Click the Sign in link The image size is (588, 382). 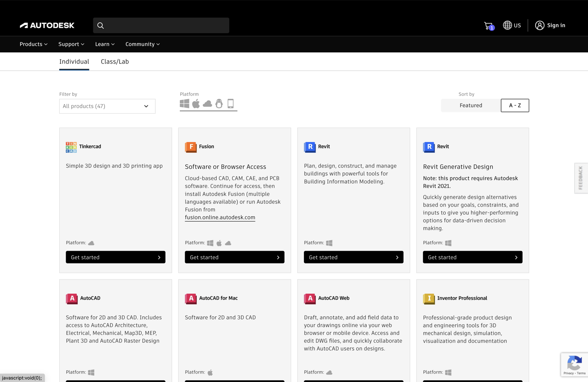coord(556,25)
